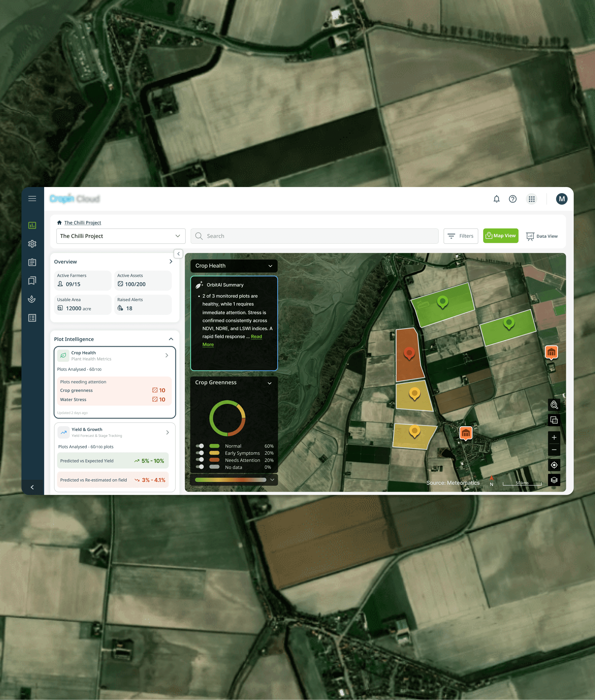The height and width of the screenshot is (700, 595).
Task: Click the location search map tool
Action: coord(554,405)
